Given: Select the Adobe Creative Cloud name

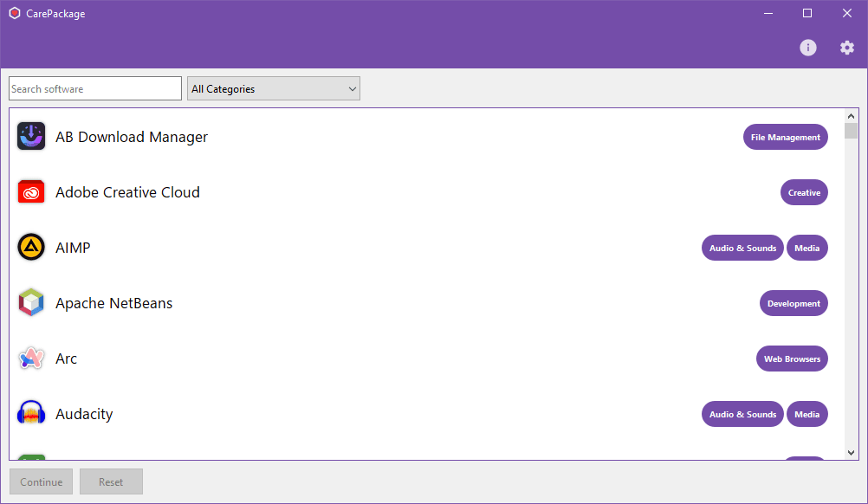Looking at the screenshot, I should click(x=127, y=192).
